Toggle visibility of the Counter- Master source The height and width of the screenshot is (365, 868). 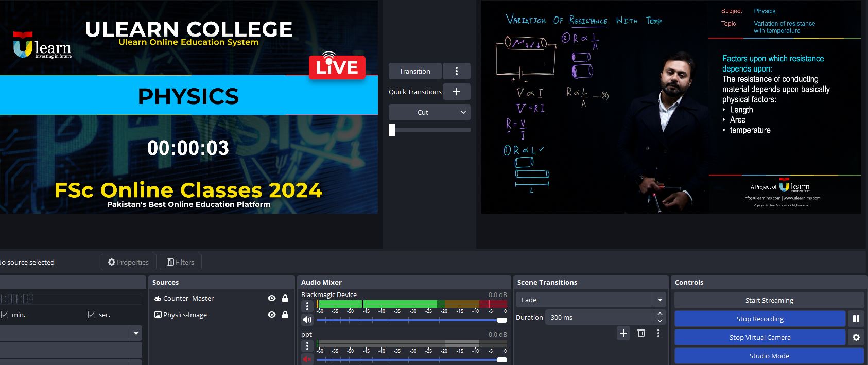272,298
